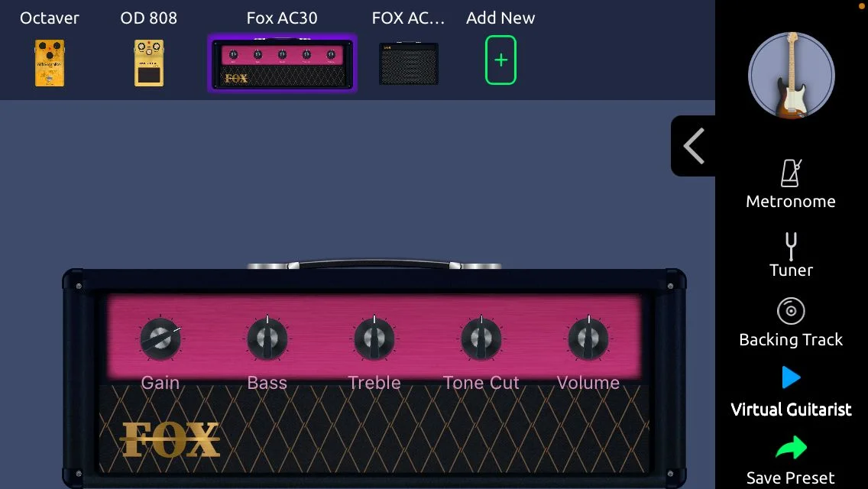Click the green Save Preset arrow
Screen dimensions: 868x489
pyautogui.click(x=791, y=448)
